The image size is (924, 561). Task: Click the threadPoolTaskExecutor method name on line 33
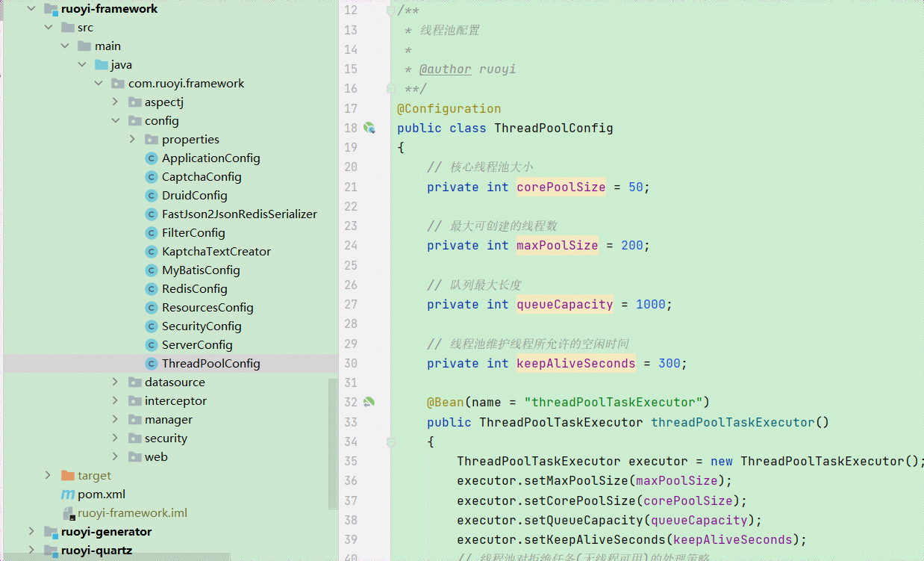[733, 422]
